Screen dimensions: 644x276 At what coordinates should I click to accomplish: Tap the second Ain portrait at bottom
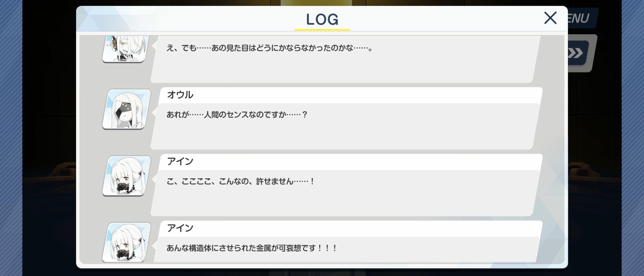click(x=127, y=242)
